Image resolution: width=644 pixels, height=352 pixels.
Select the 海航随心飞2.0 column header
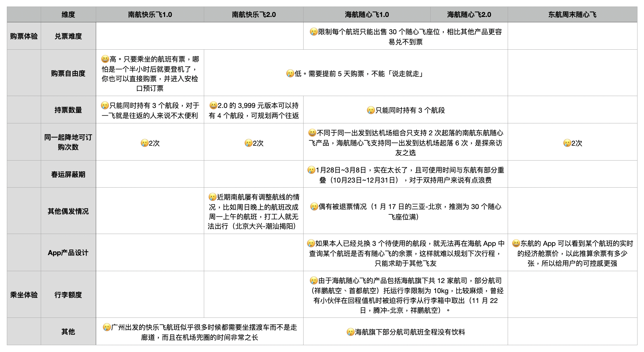click(469, 15)
